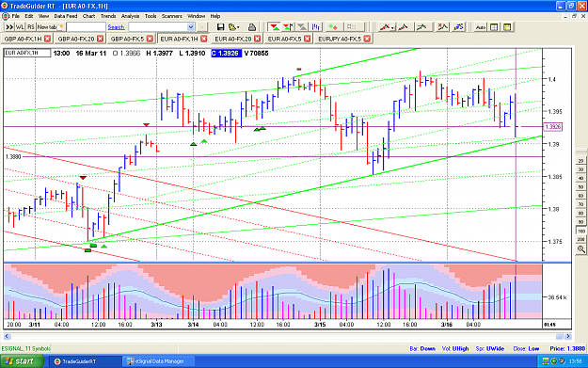Click the RS toolbar button

click(31, 27)
